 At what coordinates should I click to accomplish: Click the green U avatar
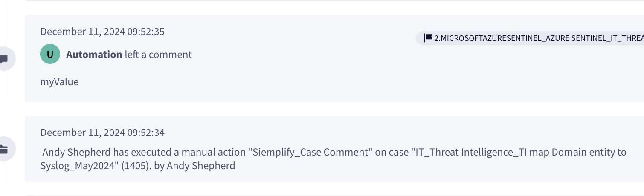[50, 55]
